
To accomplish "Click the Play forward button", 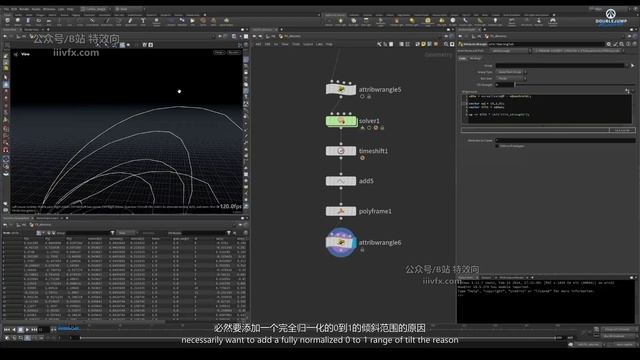I will 27,329.
